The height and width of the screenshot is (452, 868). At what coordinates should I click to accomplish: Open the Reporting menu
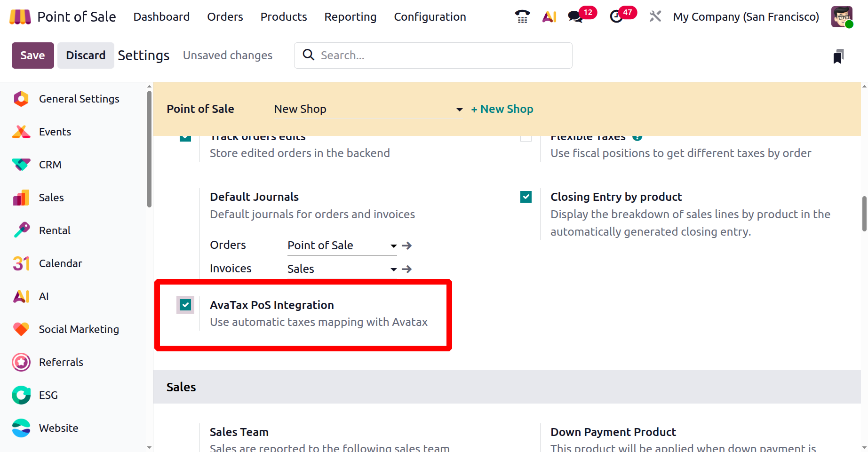click(350, 17)
